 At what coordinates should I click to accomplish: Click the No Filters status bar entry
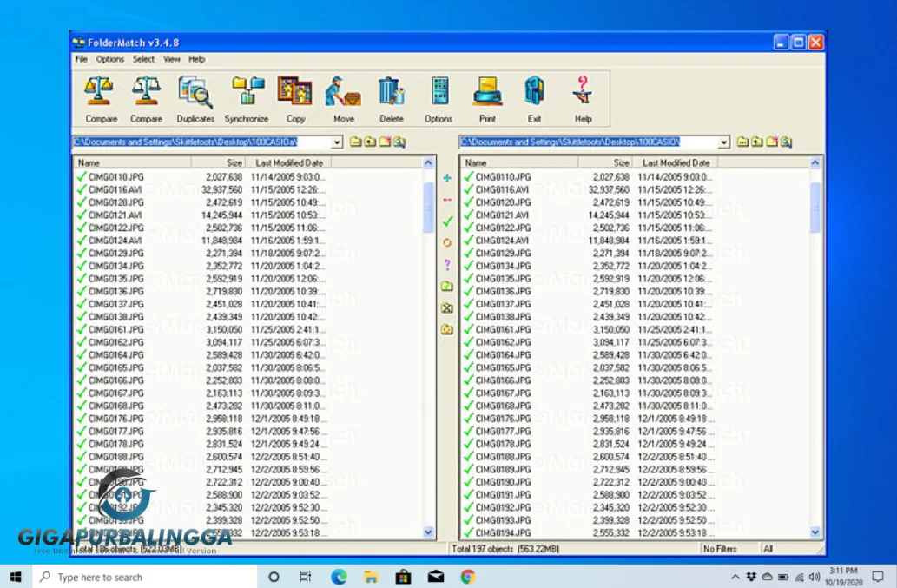[x=720, y=549]
